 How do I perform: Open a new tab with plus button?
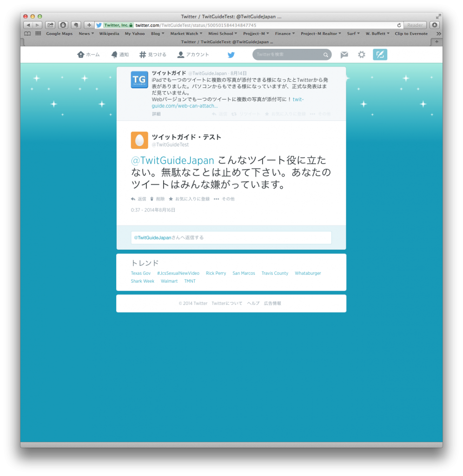(437, 42)
